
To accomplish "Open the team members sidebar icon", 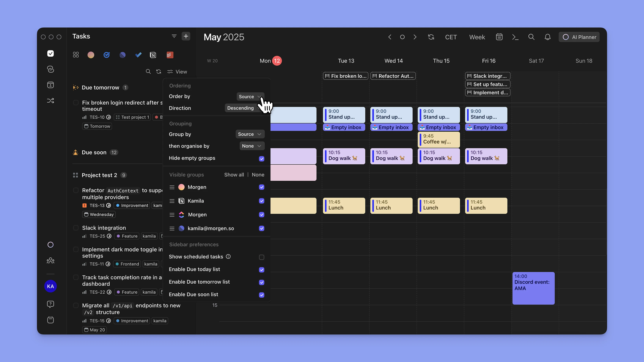I will coord(51,261).
